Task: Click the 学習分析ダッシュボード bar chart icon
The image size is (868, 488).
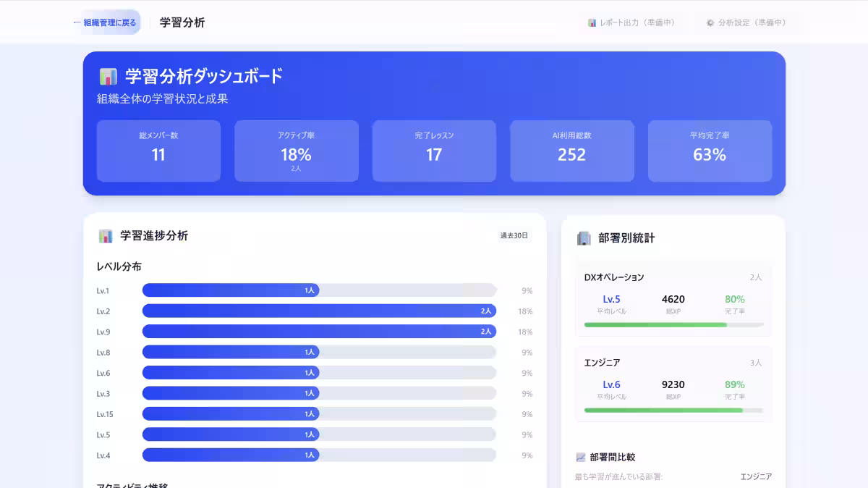Action: point(107,75)
